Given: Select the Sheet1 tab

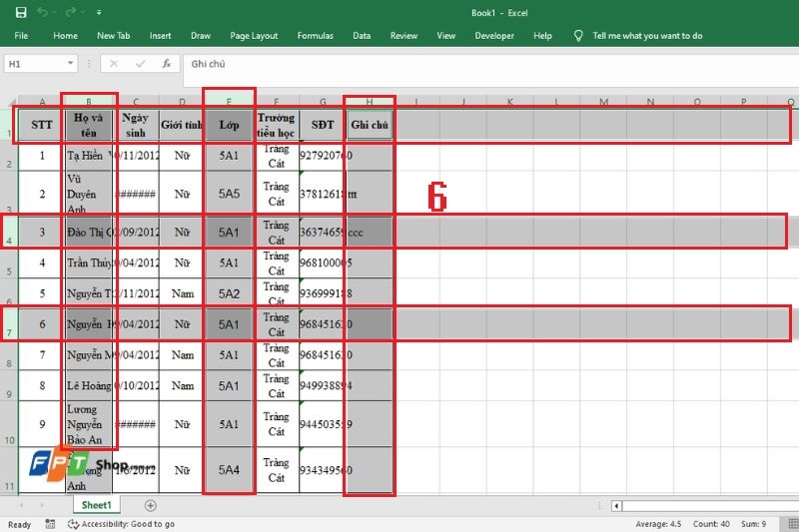Looking at the screenshot, I should point(96,505).
